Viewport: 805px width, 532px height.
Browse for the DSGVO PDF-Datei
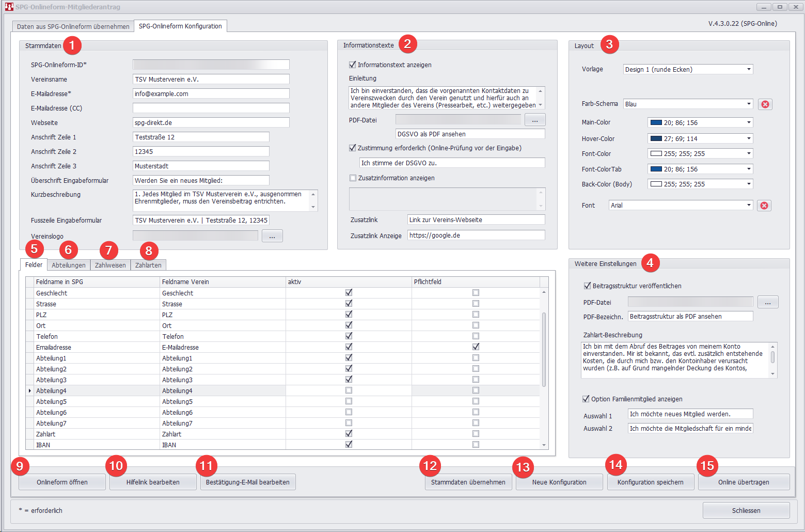(x=534, y=120)
